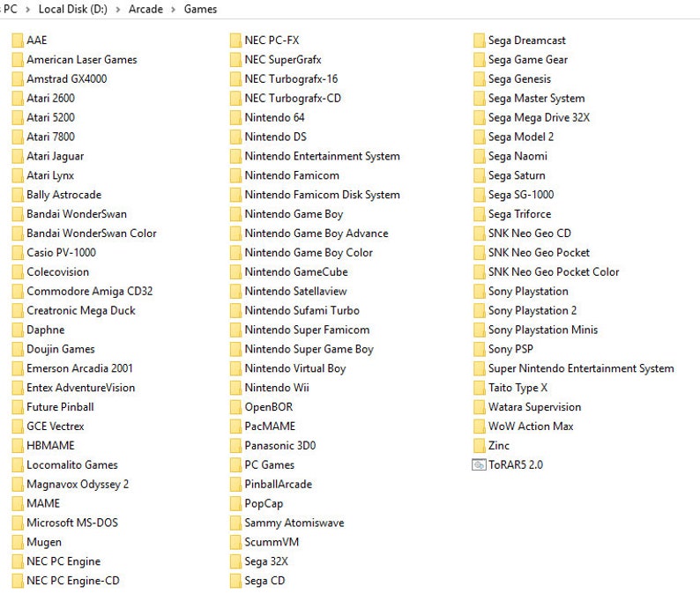Click the folder icon beside Nintendo Wii
The height and width of the screenshot is (601, 700).
(235, 388)
